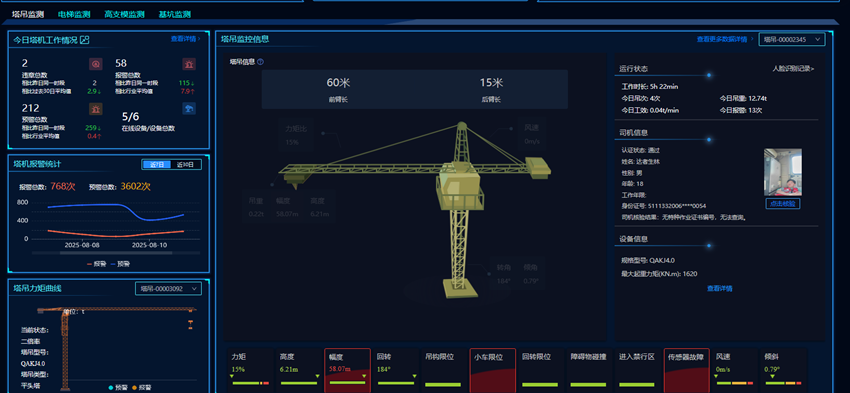The width and height of the screenshot is (850, 393).
Task: Expand 人脸识别记录 records
Action: click(793, 69)
